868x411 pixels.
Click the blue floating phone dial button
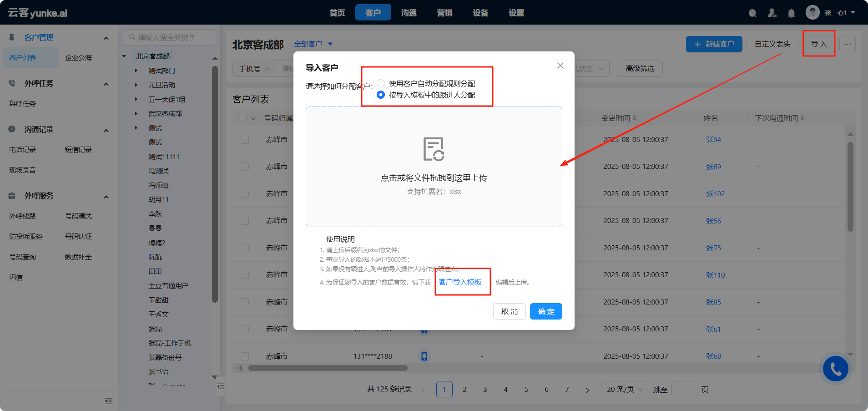[836, 369]
